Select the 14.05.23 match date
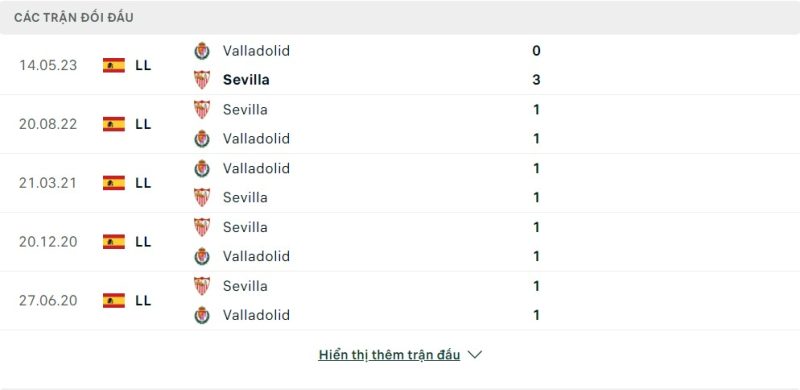Image resolution: width=800 pixels, height=390 pixels. pos(48,65)
